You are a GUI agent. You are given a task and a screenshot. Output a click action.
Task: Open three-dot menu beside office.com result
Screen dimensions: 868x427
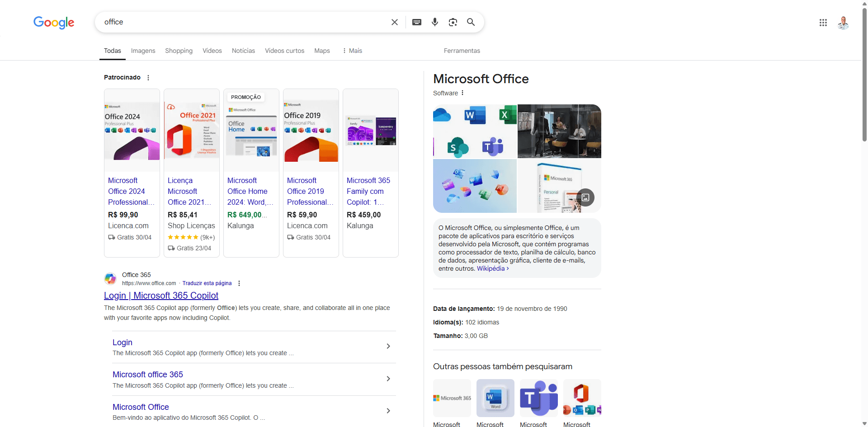point(239,283)
